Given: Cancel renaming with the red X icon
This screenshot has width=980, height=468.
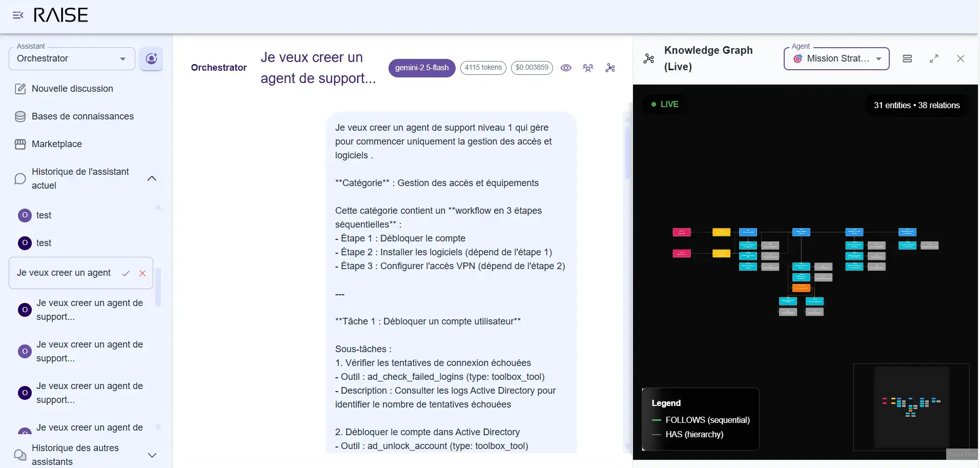Looking at the screenshot, I should pos(142,273).
